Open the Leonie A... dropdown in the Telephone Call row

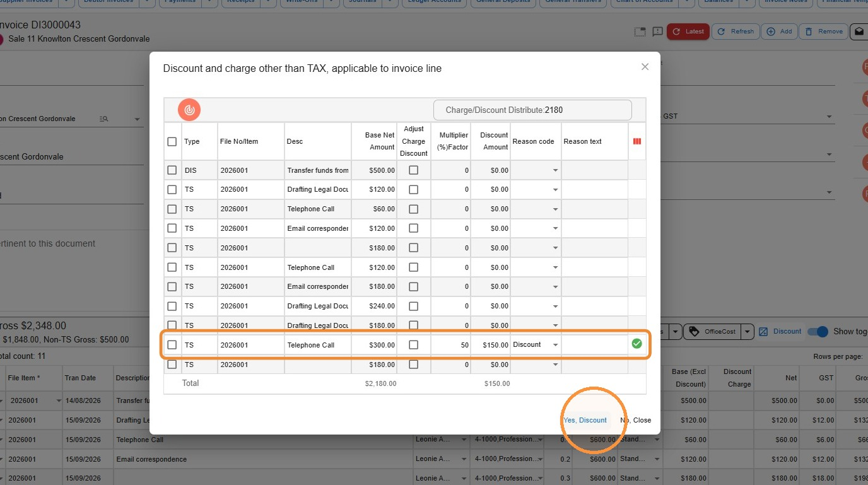tap(464, 440)
